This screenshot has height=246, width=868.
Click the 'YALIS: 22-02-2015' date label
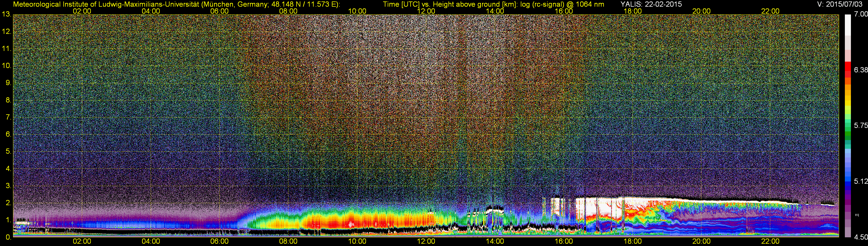coord(651,4)
